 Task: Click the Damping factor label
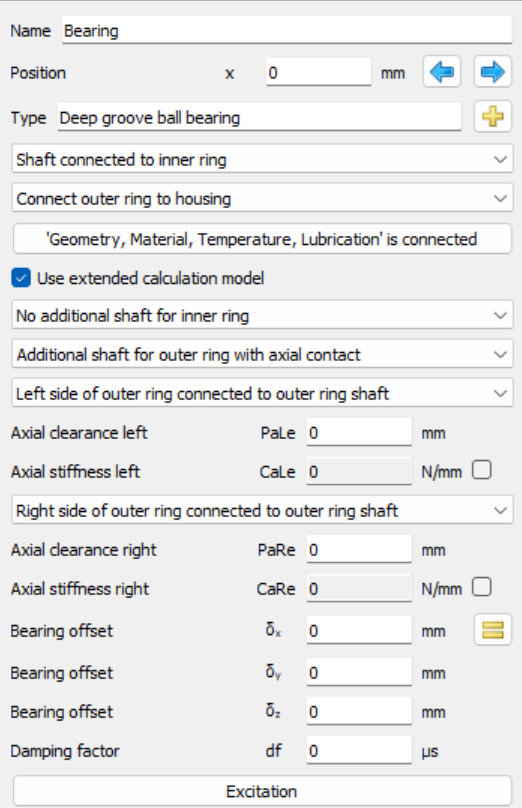click(x=65, y=751)
